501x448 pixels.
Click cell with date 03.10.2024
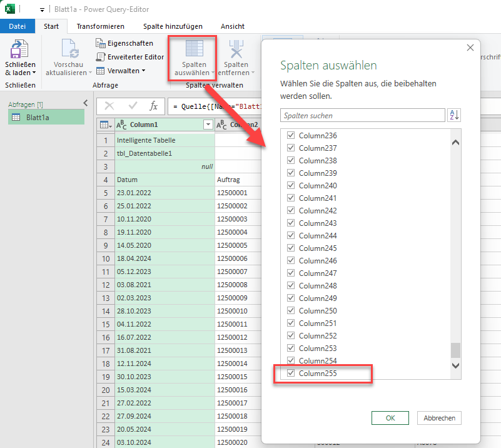165,442
